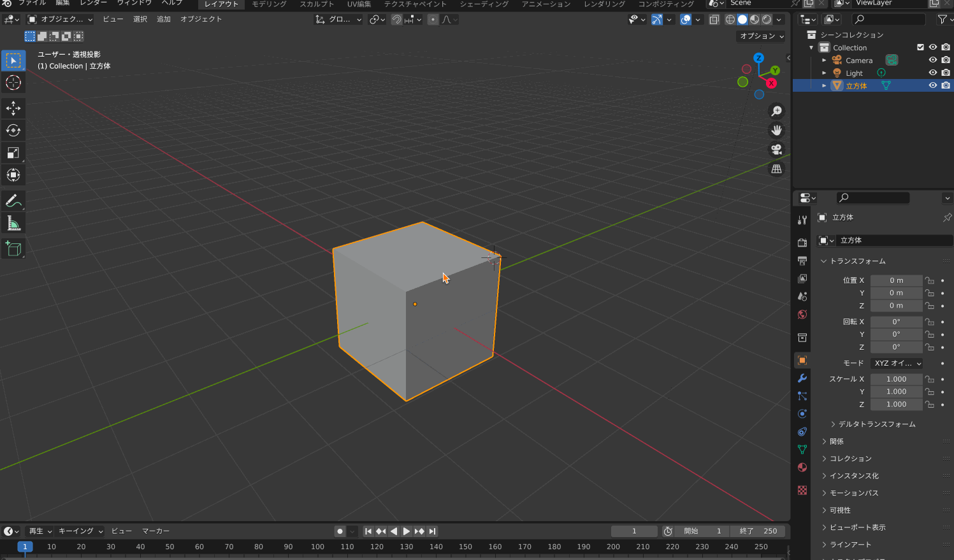Toggle the Collection exclude checkbox
Screen dimensions: 954x560
[x=920, y=47]
